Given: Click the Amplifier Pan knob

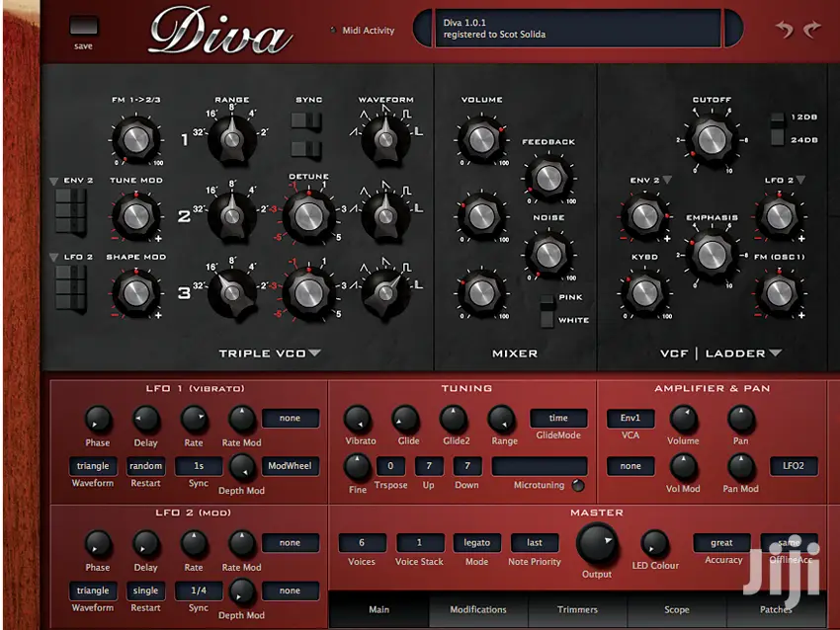Looking at the screenshot, I should pos(741,419).
